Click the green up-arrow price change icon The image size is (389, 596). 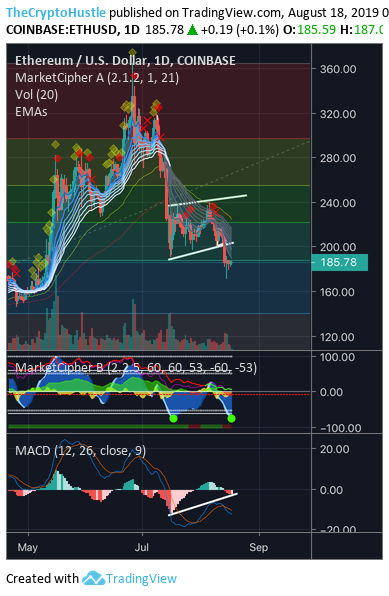click(x=192, y=29)
